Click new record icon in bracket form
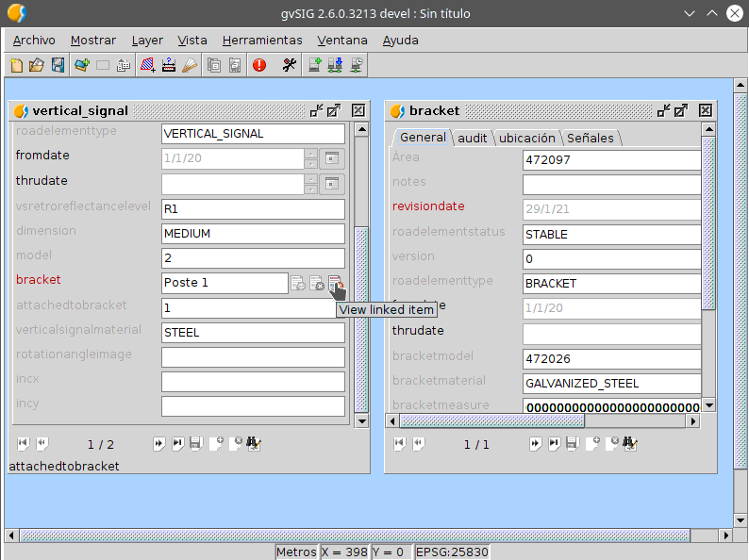The image size is (749, 560). click(592, 444)
